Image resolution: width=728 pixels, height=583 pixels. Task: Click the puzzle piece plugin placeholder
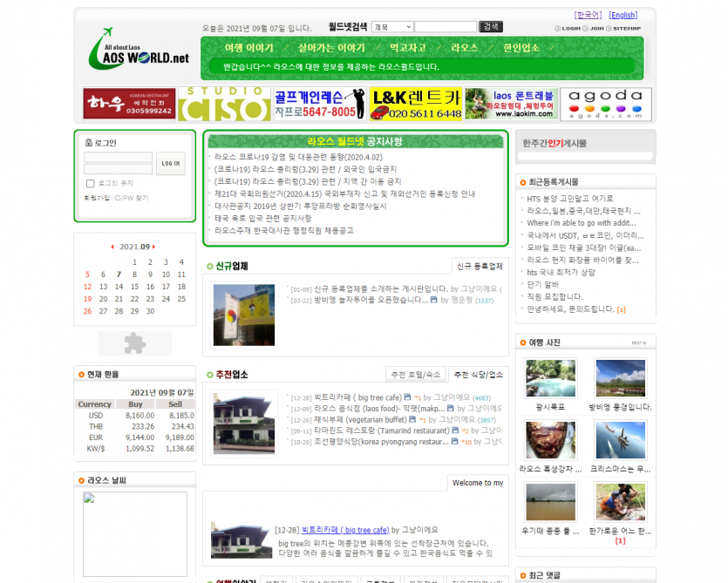pyautogui.click(x=134, y=342)
